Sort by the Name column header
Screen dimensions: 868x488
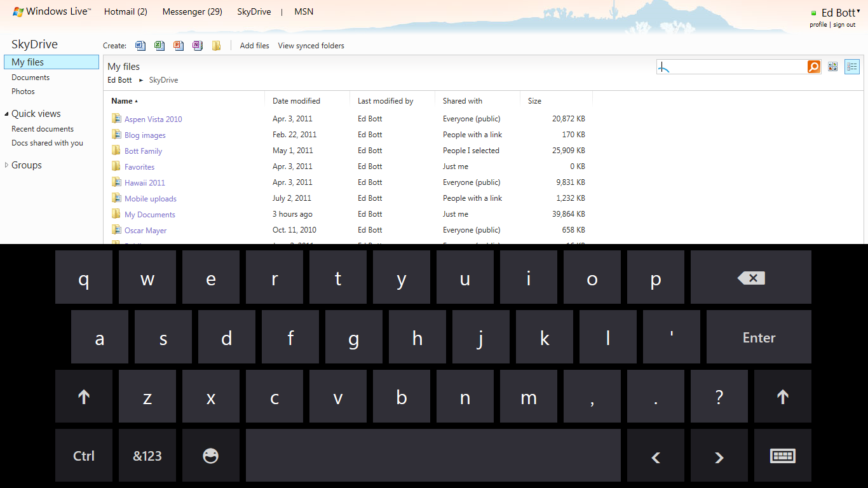click(x=124, y=101)
